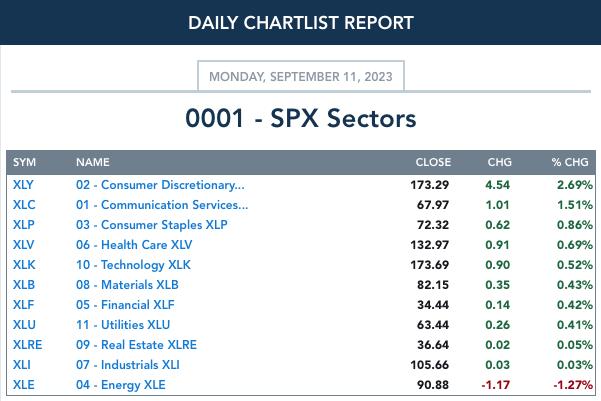The height and width of the screenshot is (401, 601).
Task: Click 02 - Consumer Discretionary name link
Action: tap(160, 185)
